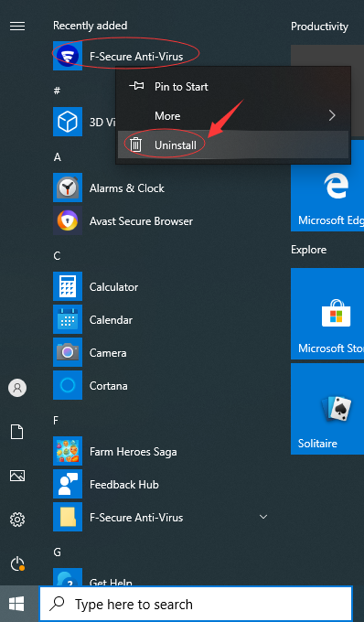The height and width of the screenshot is (622, 364).
Task: Click the 'Feedback Hub' label
Action: tap(124, 485)
